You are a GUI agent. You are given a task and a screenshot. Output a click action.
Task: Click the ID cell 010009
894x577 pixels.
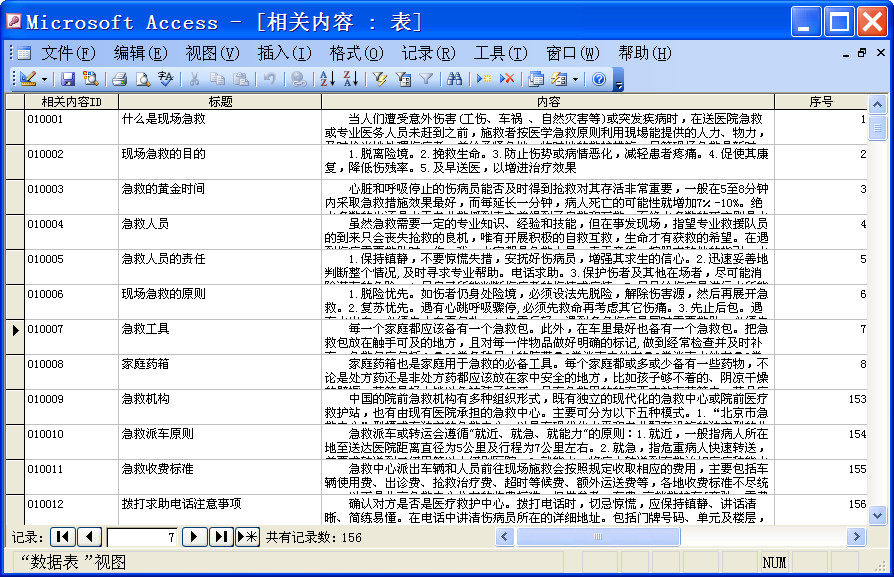[71, 407]
